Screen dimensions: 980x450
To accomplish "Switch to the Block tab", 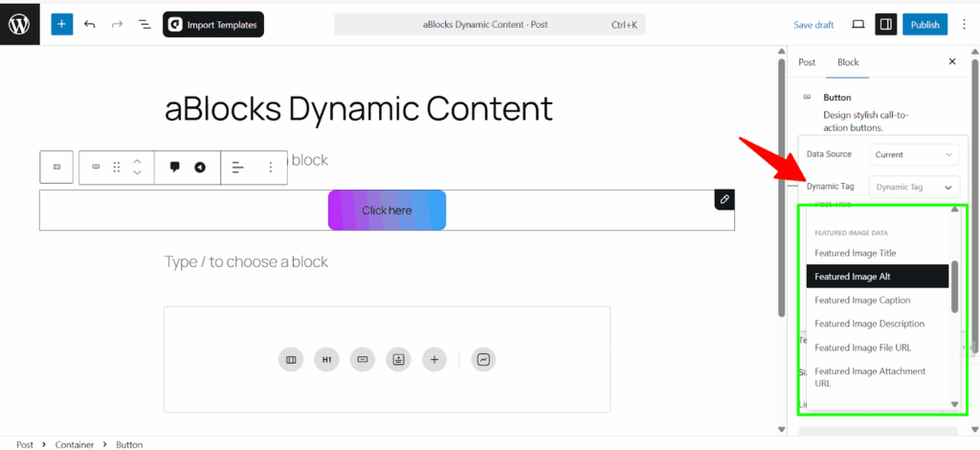I will pos(848,62).
